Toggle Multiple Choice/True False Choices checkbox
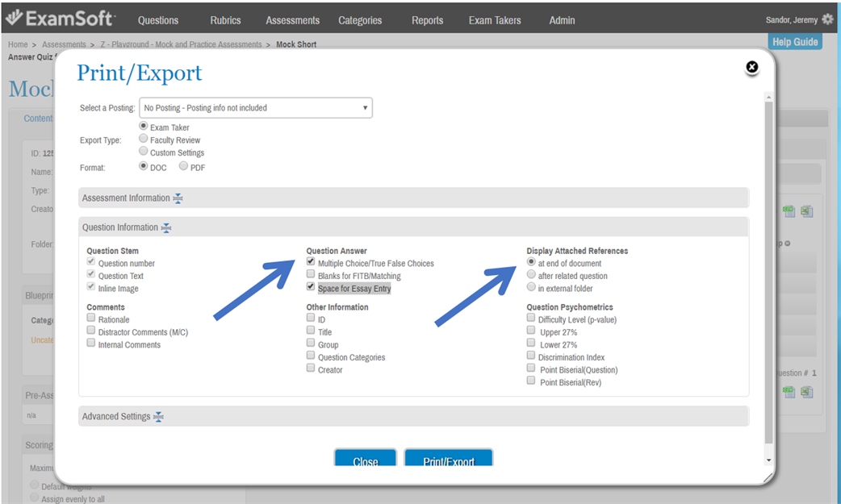 pyautogui.click(x=311, y=261)
